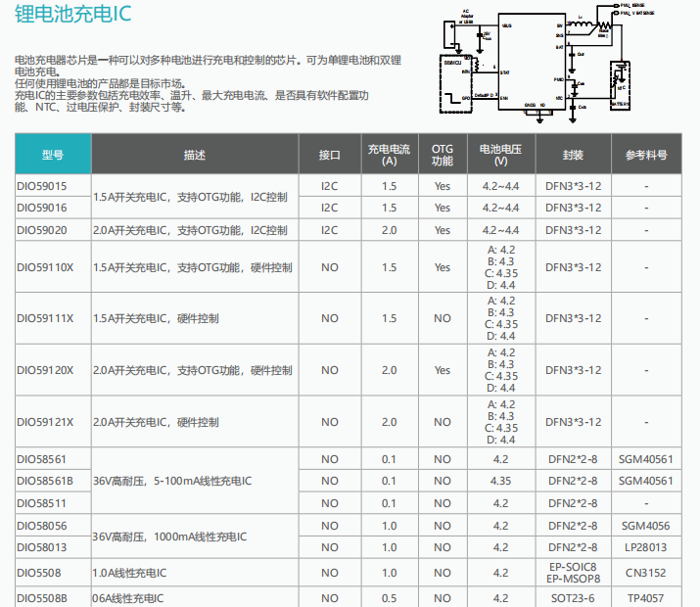Click the DIO59110X model entry
This screenshot has width=700, height=607.
(x=45, y=267)
